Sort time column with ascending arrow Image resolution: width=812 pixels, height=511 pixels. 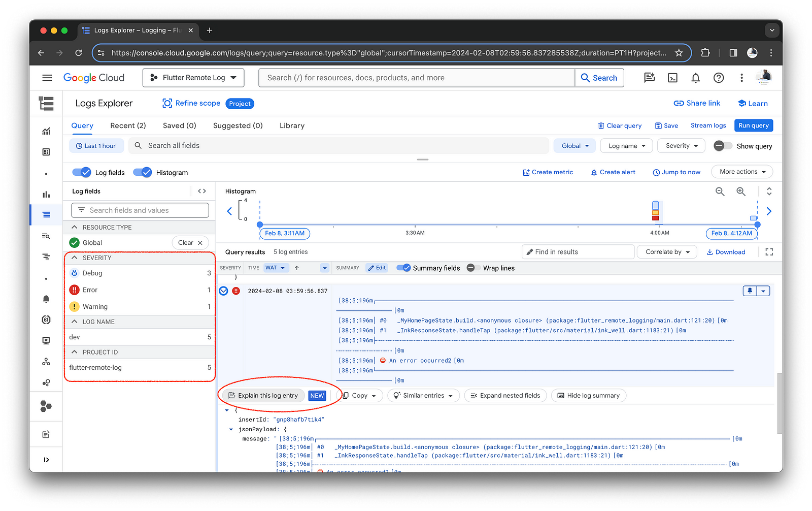(x=297, y=268)
